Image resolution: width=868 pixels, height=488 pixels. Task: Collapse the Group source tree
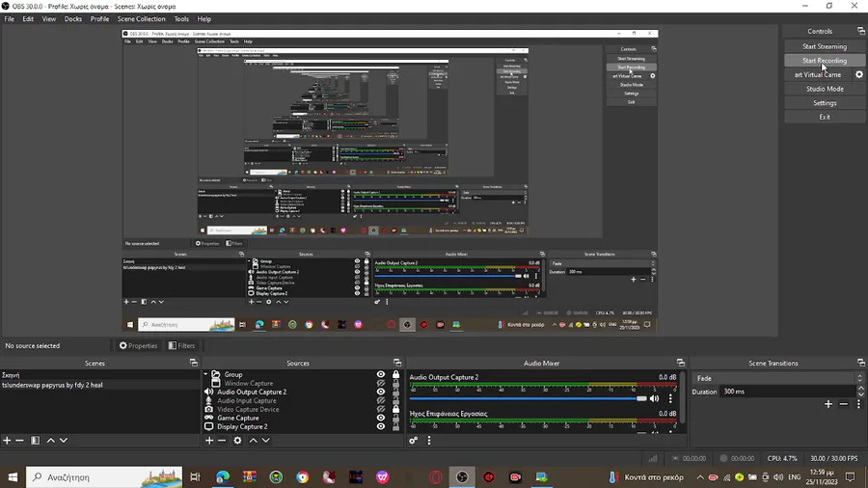click(206, 374)
